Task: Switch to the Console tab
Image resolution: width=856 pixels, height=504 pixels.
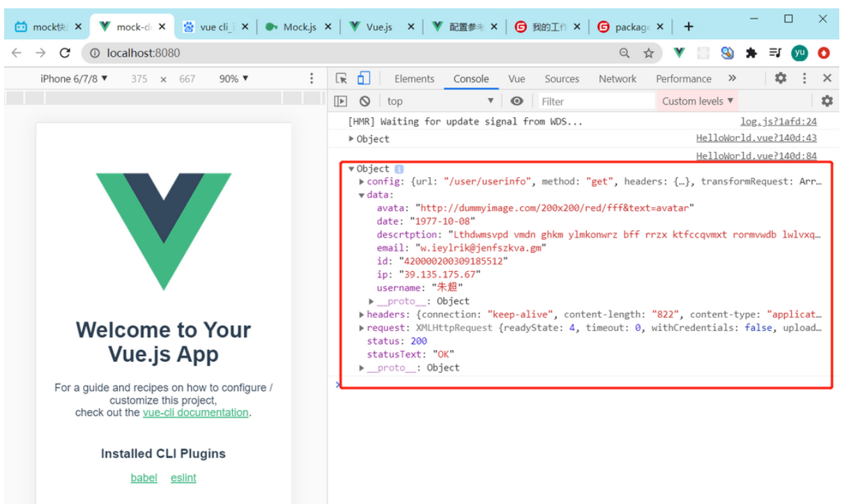Action: point(471,79)
